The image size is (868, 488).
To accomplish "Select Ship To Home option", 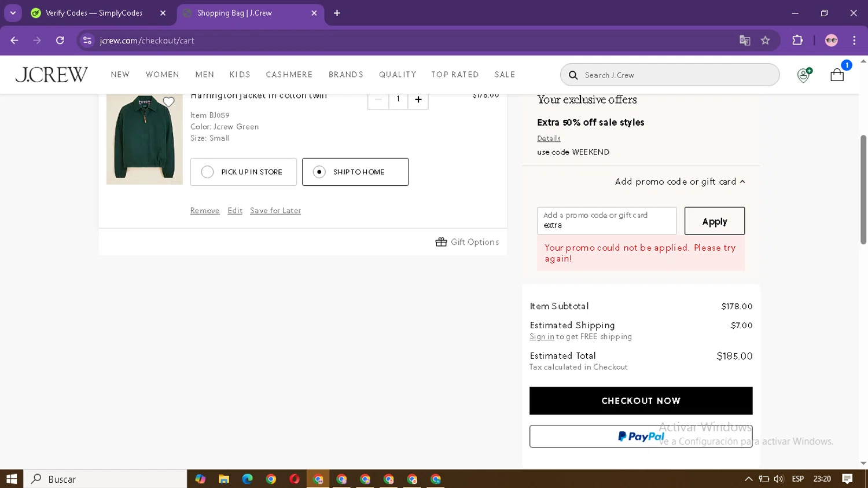I will coord(355,172).
